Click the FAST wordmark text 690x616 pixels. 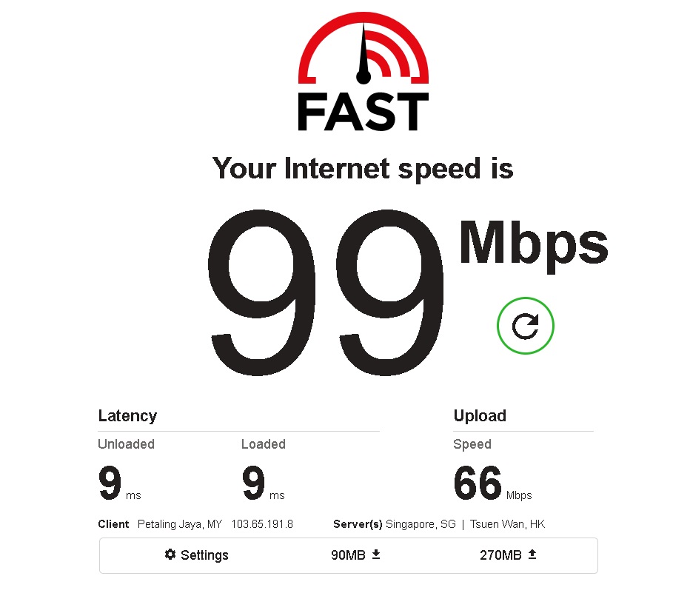(363, 111)
